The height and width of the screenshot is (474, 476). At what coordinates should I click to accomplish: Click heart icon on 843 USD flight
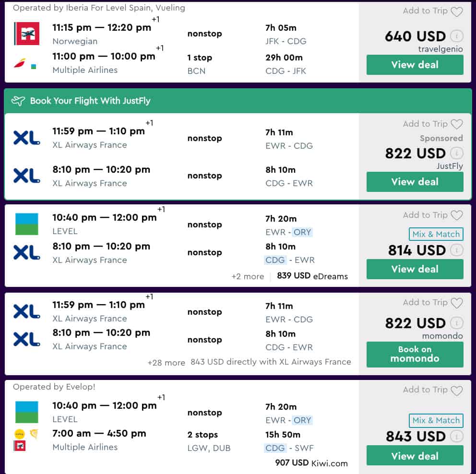point(457,390)
